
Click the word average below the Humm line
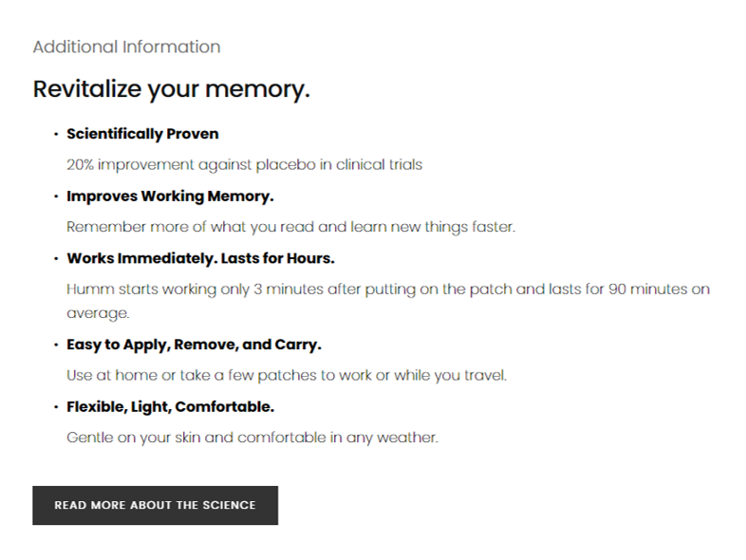(x=98, y=313)
